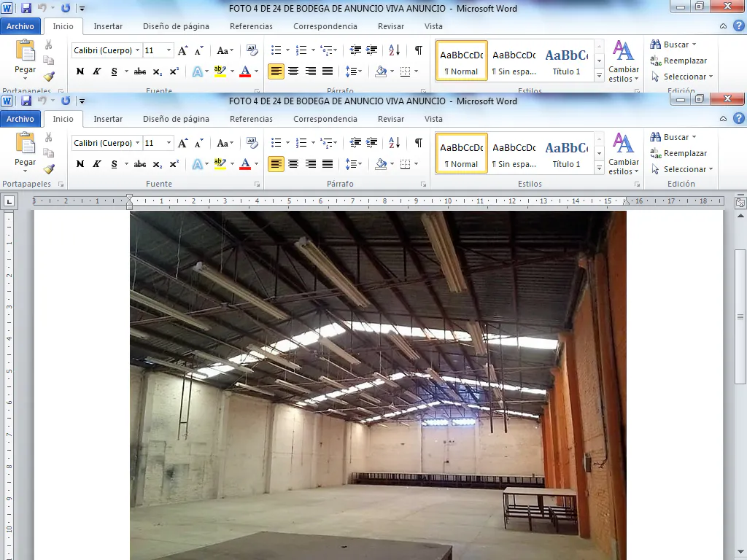Select Format Painter brush in lower ribbon
Screen dimensions: 747x560
49,169
